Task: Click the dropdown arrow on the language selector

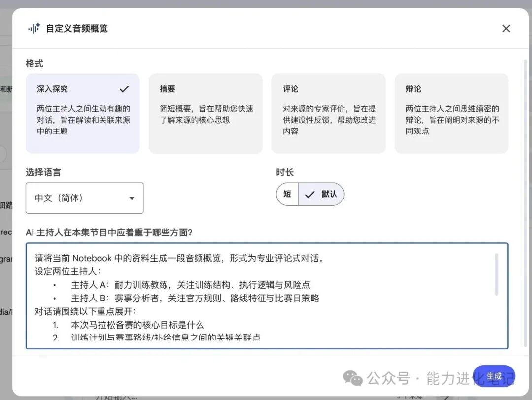Action: pyautogui.click(x=132, y=198)
